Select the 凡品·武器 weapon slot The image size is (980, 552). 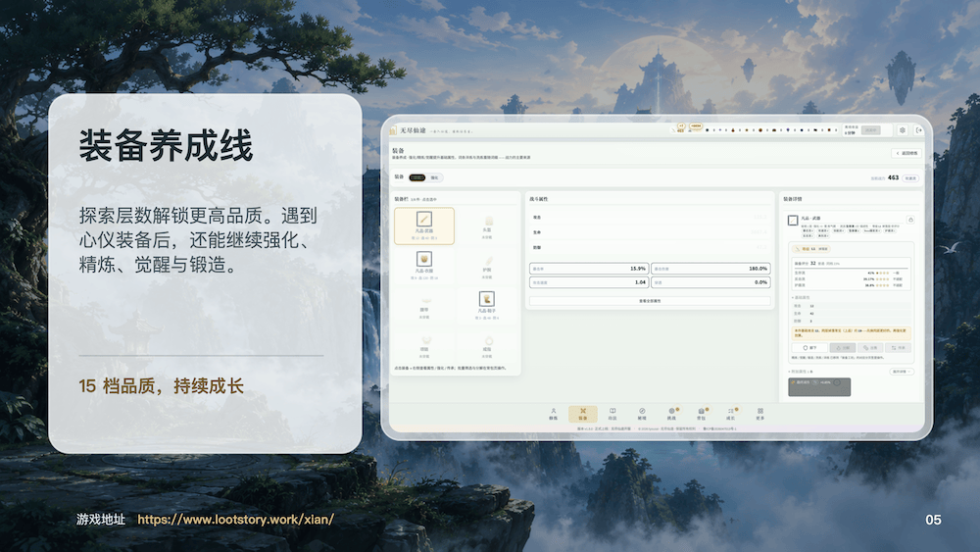[x=423, y=226]
